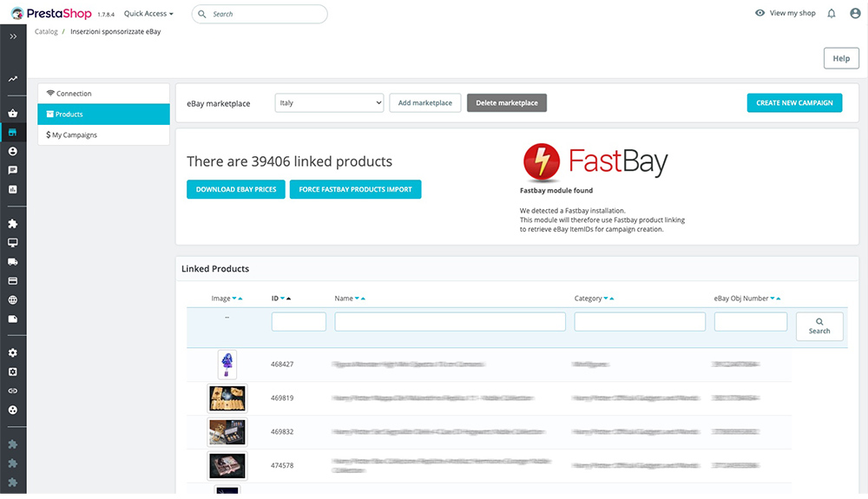This screenshot has width=868, height=499.
Task: Sort ID column ascending arrow
Action: pos(288,299)
